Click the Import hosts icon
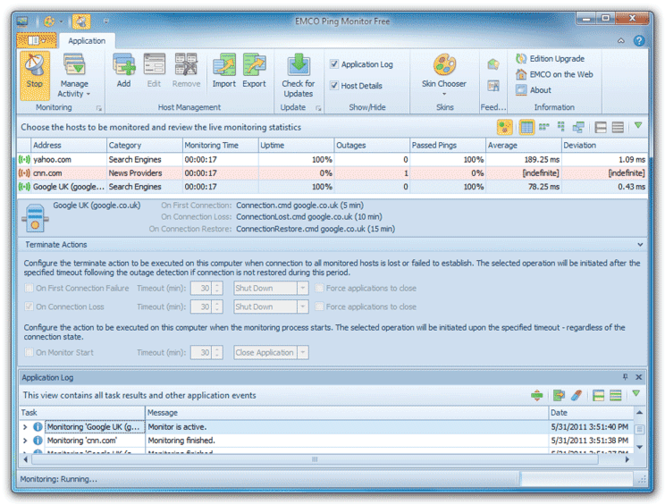The image size is (665, 504). click(x=224, y=70)
